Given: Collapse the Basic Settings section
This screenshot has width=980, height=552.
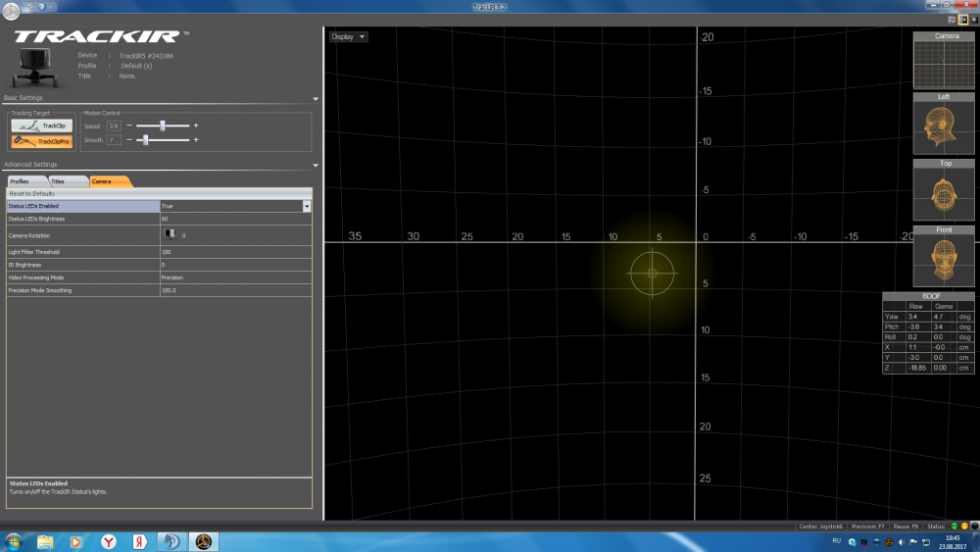Looking at the screenshot, I should pos(315,99).
